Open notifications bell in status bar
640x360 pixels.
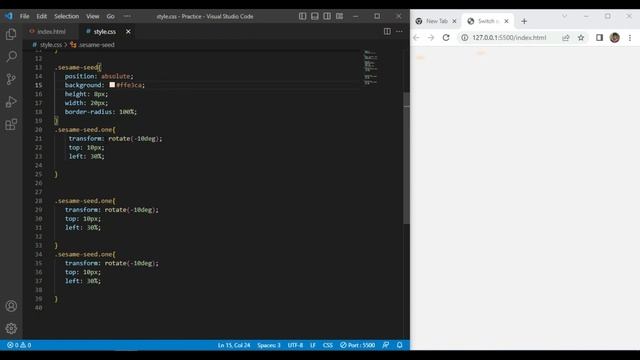(x=400, y=345)
